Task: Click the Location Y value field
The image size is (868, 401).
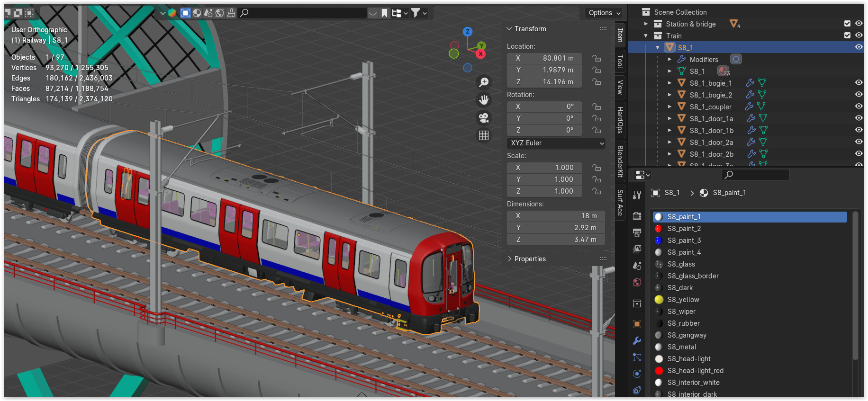Action: pyautogui.click(x=544, y=70)
